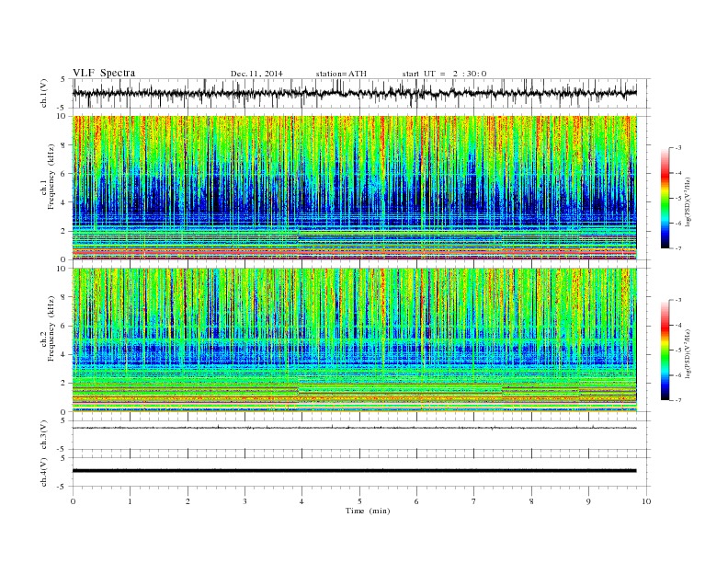Click the "ch.4(V)" axis label
The height and width of the screenshot is (563, 728).
pos(44,472)
